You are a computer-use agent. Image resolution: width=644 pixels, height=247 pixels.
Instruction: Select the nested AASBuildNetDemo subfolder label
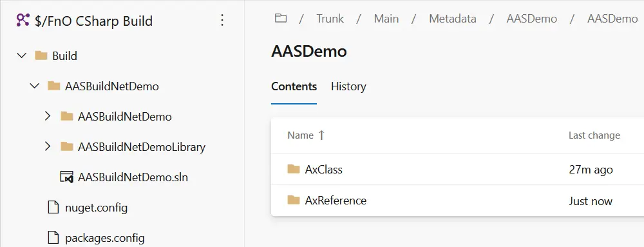coord(125,117)
